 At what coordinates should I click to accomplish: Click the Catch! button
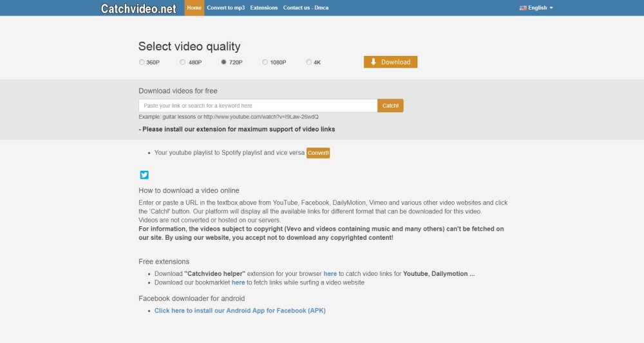(x=390, y=106)
